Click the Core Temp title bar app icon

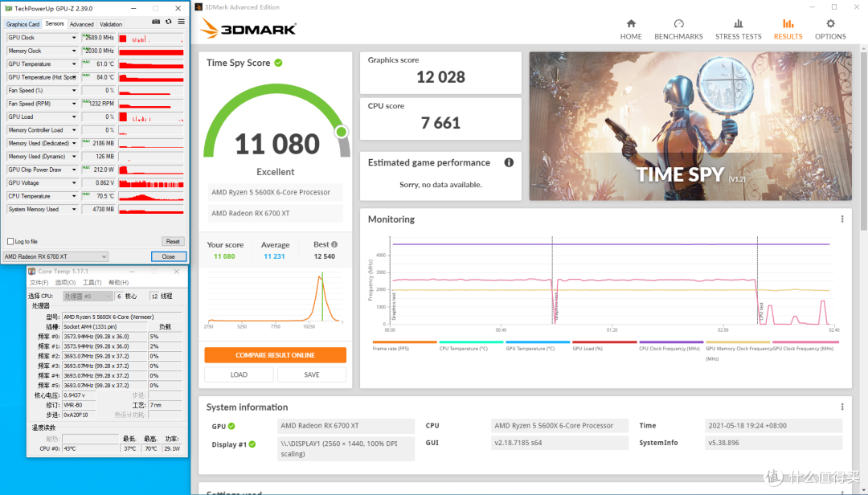[31, 272]
